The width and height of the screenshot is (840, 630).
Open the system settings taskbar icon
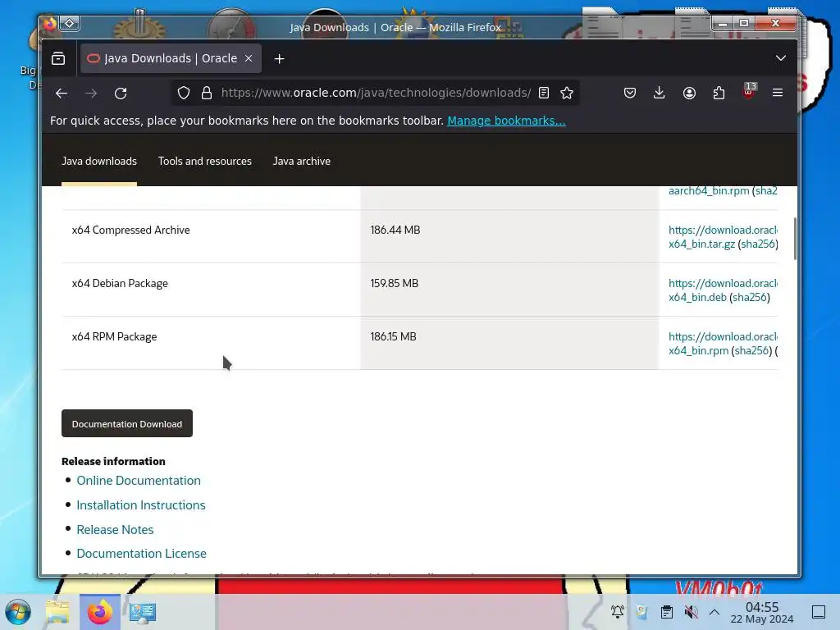point(143,612)
